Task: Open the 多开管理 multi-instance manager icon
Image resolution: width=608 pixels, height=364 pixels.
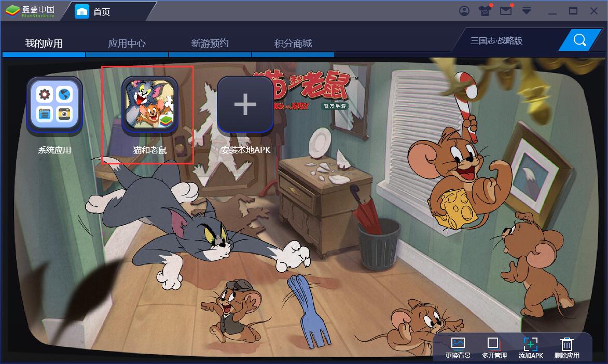Action: pyautogui.click(x=492, y=343)
